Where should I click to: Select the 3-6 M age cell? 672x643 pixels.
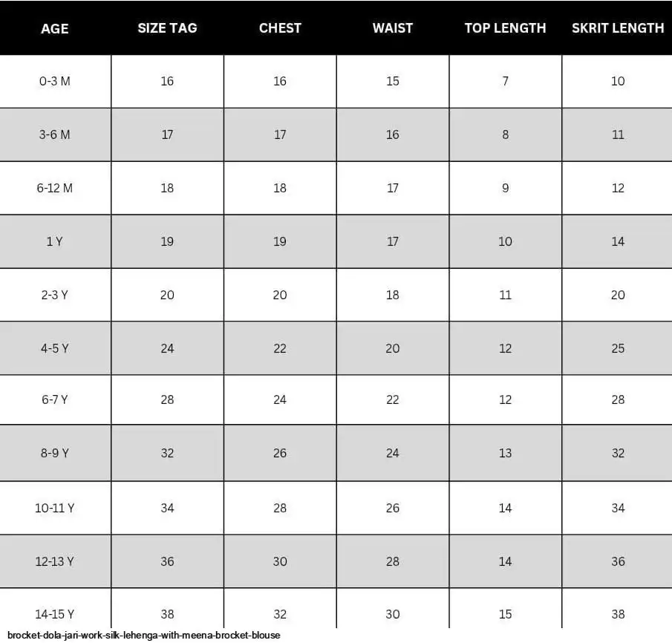coord(55,134)
